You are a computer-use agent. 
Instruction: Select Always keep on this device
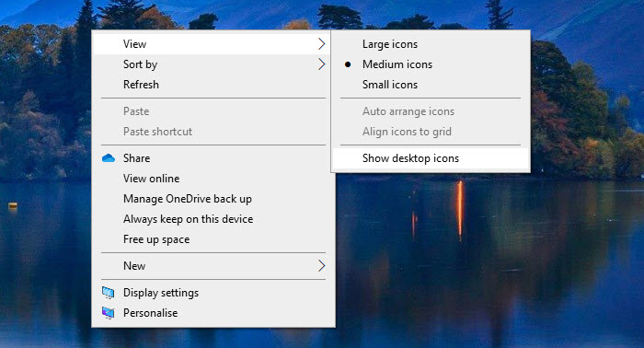[x=213, y=219]
